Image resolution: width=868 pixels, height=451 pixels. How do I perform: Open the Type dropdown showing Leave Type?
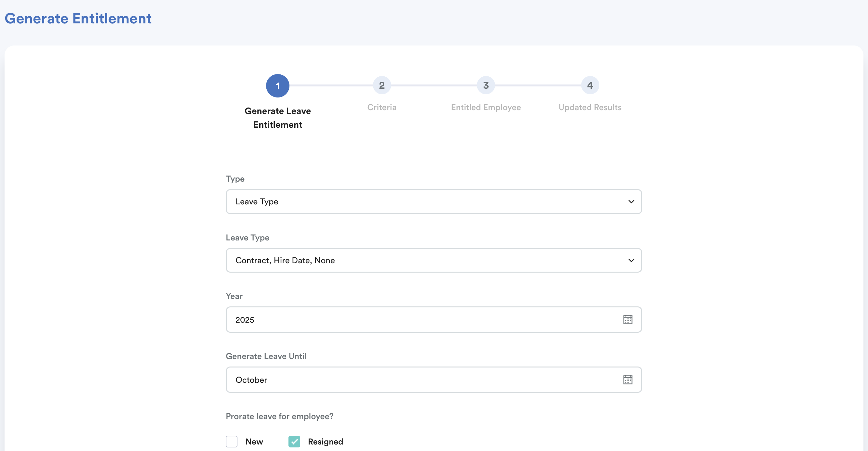pyautogui.click(x=433, y=201)
